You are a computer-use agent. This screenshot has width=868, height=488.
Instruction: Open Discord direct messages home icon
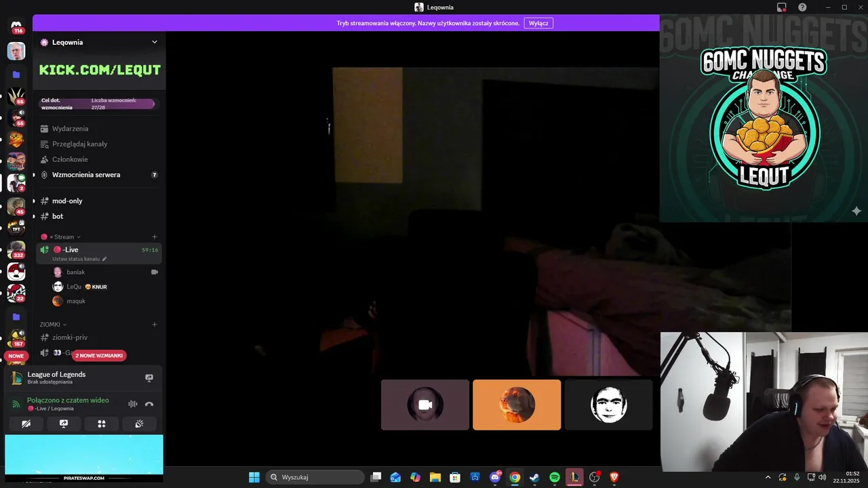click(16, 26)
